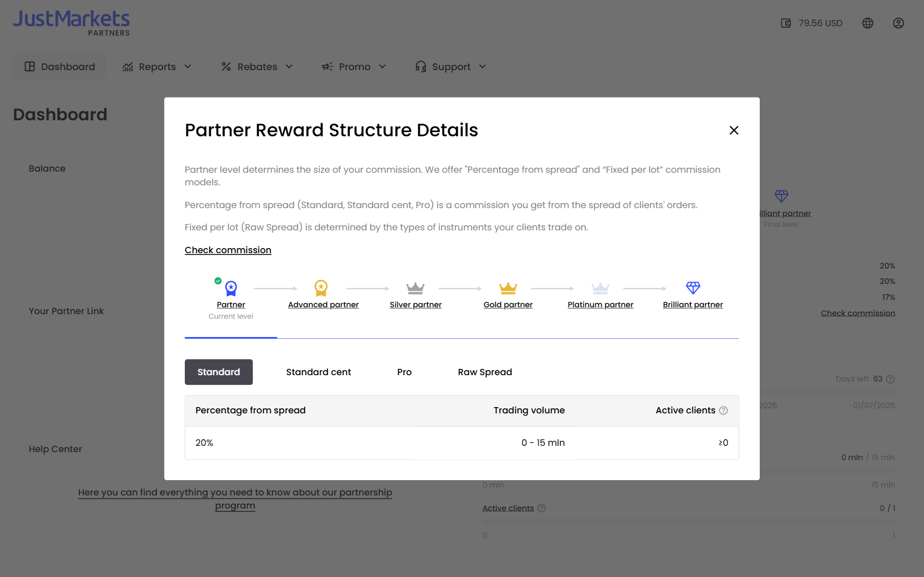Viewport: 924px width, 577px height.
Task: Click the 20% percentage cell
Action: (x=204, y=442)
